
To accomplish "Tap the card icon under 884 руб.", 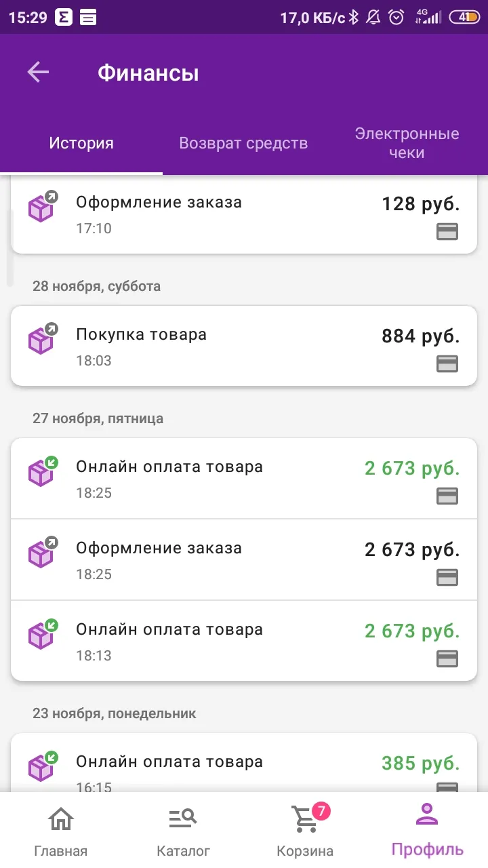I will pos(447,363).
